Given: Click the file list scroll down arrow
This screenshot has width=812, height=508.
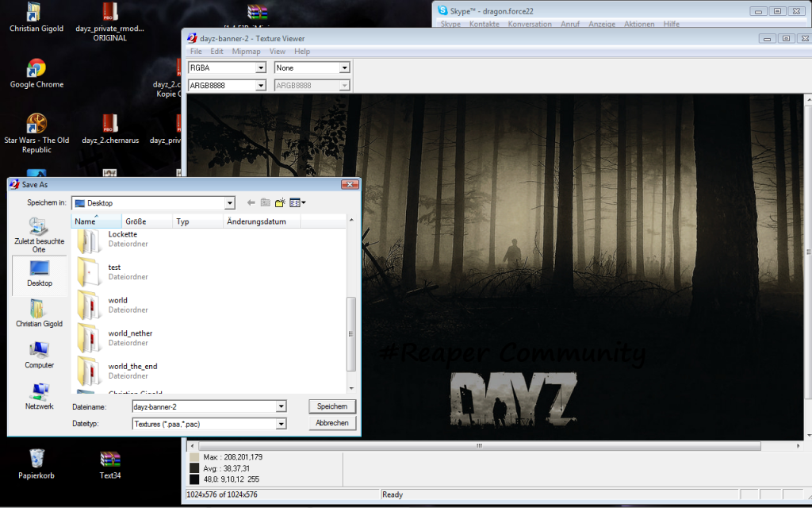Looking at the screenshot, I should point(351,388).
